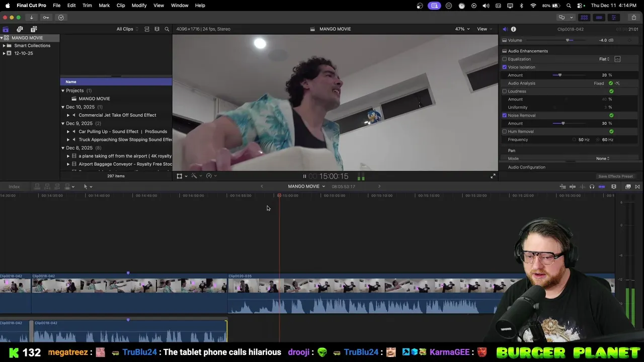The image size is (644, 362).
Task: Open the enhancement magic wand menu
Action: pos(196,176)
